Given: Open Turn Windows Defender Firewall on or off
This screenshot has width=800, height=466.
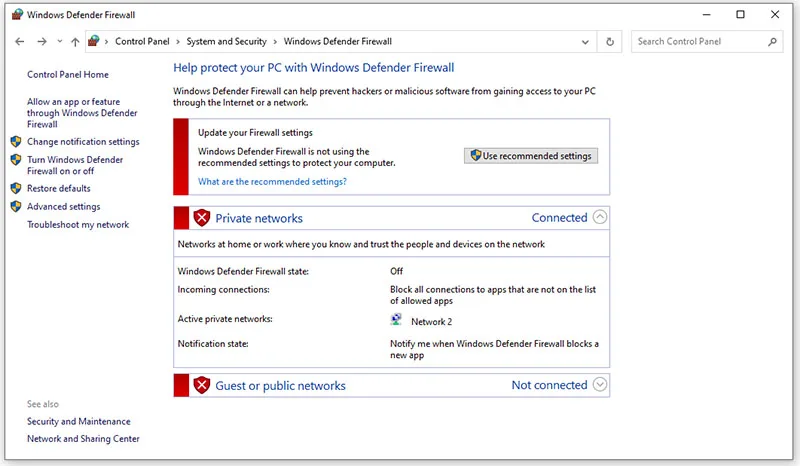Looking at the screenshot, I should point(74,165).
